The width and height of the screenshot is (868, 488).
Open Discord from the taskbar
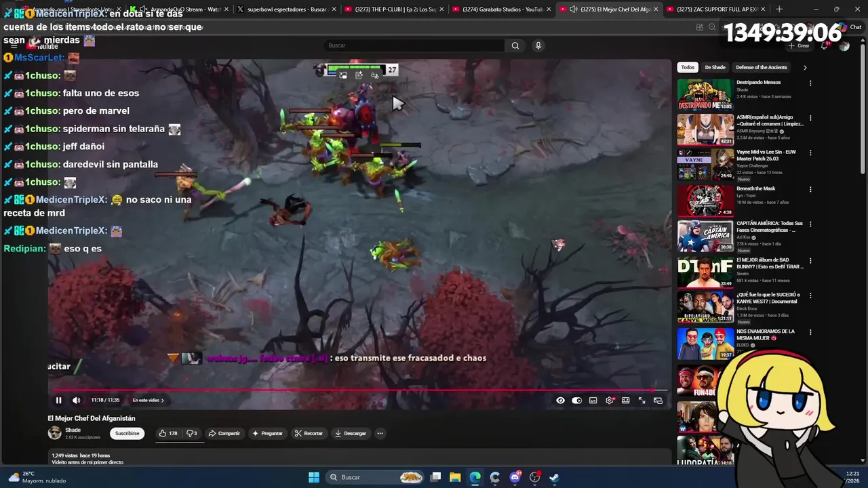pyautogui.click(x=515, y=477)
